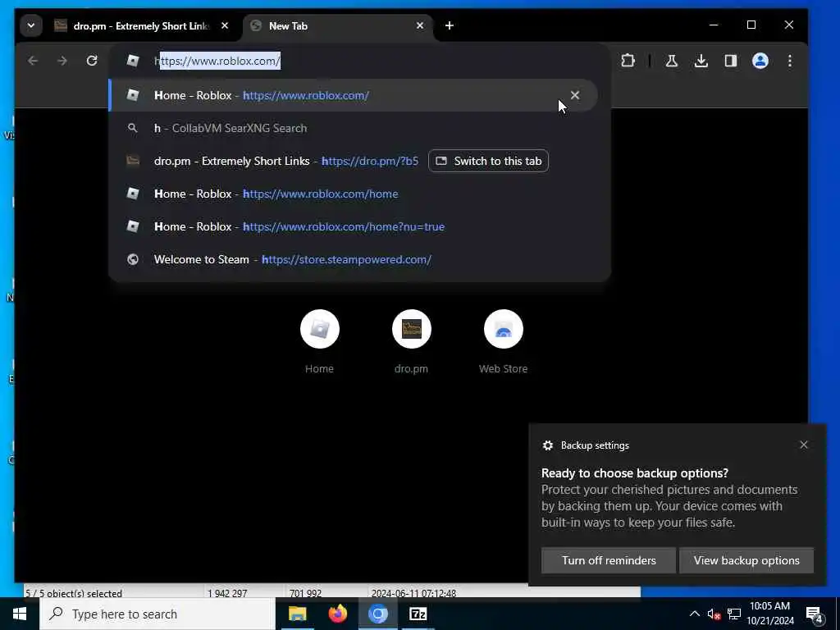Viewport: 840px width, 630px height.
Task: Click Switch to this tab button
Action: pyautogui.click(x=489, y=162)
